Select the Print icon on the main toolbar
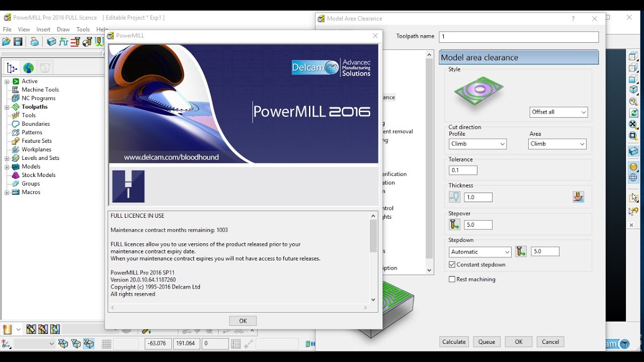This screenshot has width=644, height=362. click(33, 42)
